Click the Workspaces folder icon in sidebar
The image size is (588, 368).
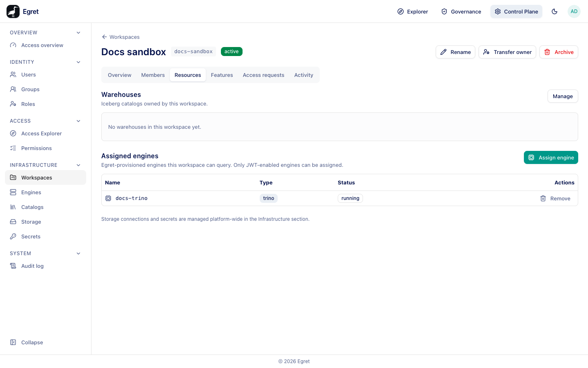point(13,177)
